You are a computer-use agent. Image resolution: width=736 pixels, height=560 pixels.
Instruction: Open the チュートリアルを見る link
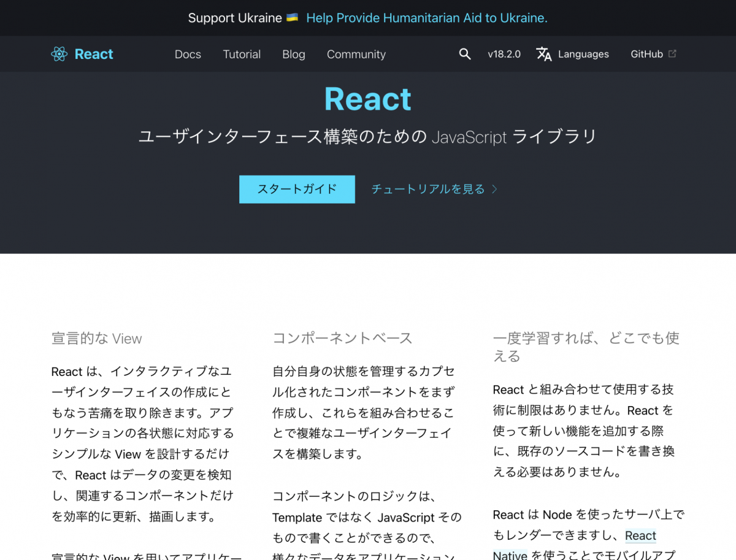tap(429, 190)
